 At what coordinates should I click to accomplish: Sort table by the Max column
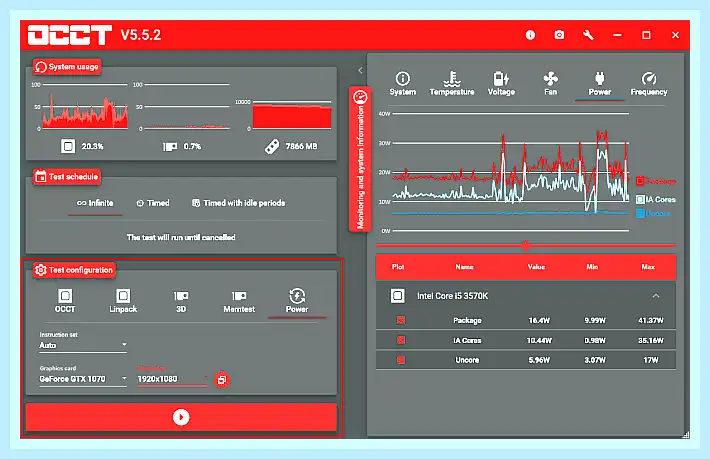648,267
